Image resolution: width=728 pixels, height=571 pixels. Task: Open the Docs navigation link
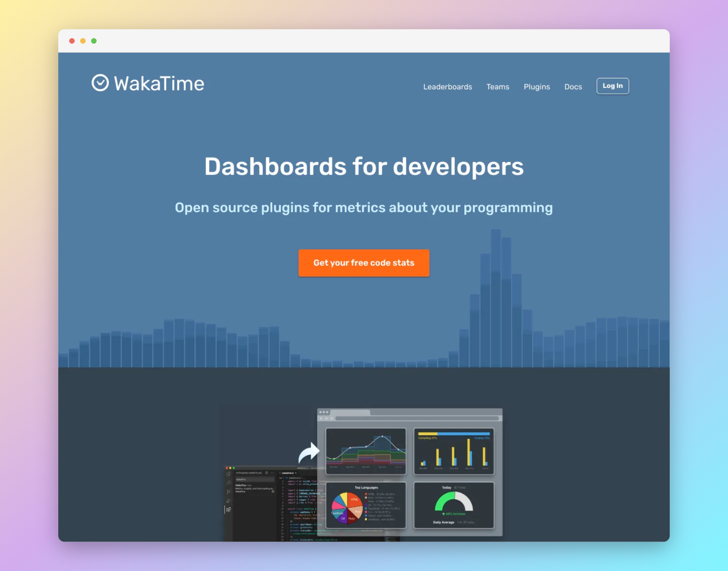573,86
